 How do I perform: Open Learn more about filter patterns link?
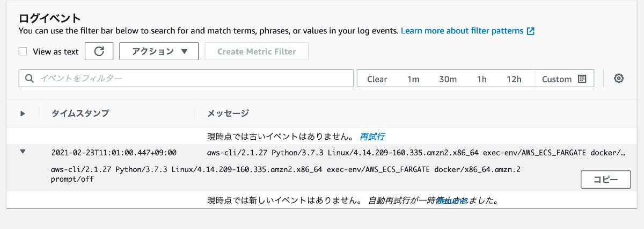pos(462,31)
